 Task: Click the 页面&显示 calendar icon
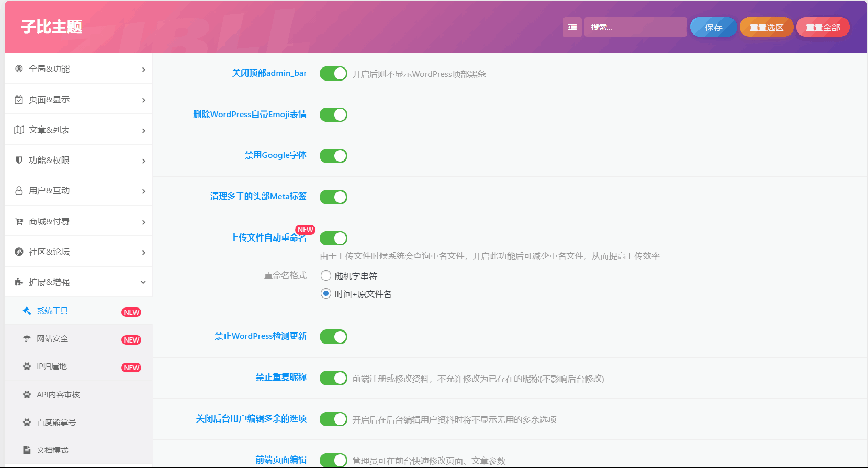(19, 99)
